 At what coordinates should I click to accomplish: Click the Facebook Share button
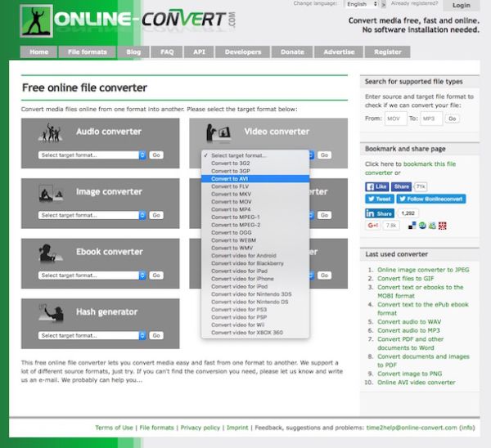(401, 186)
